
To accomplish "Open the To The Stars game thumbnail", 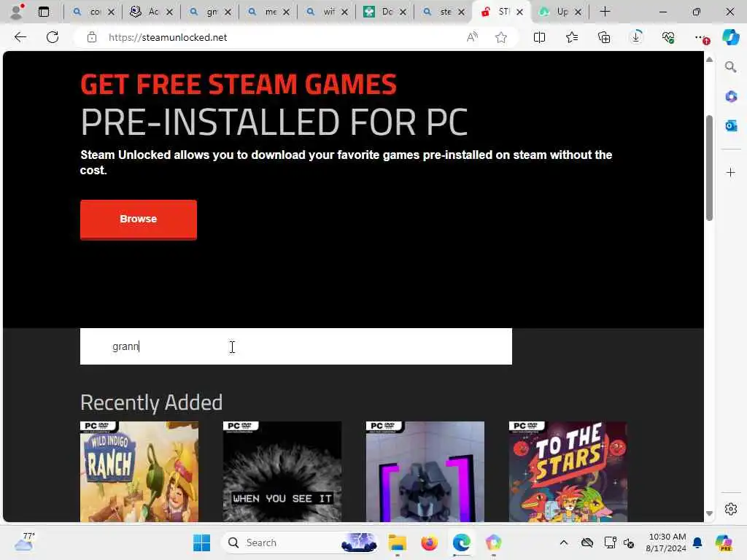I will click(568, 472).
